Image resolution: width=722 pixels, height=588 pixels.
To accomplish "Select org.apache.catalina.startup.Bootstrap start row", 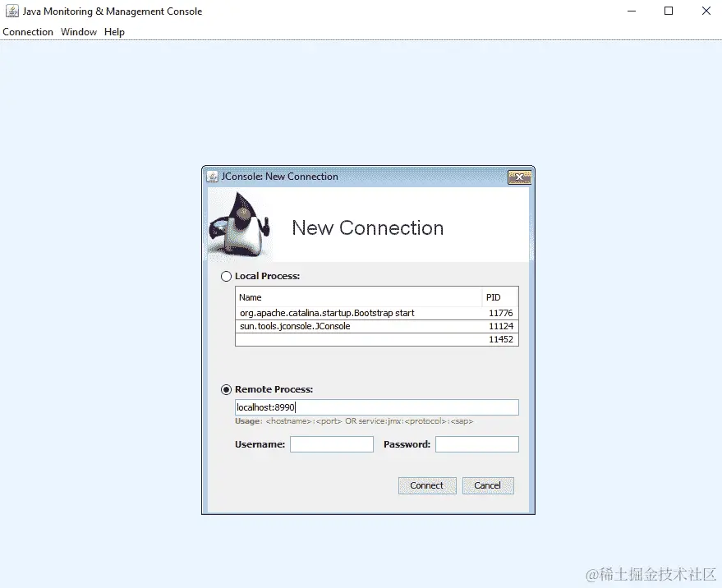I will coord(377,313).
